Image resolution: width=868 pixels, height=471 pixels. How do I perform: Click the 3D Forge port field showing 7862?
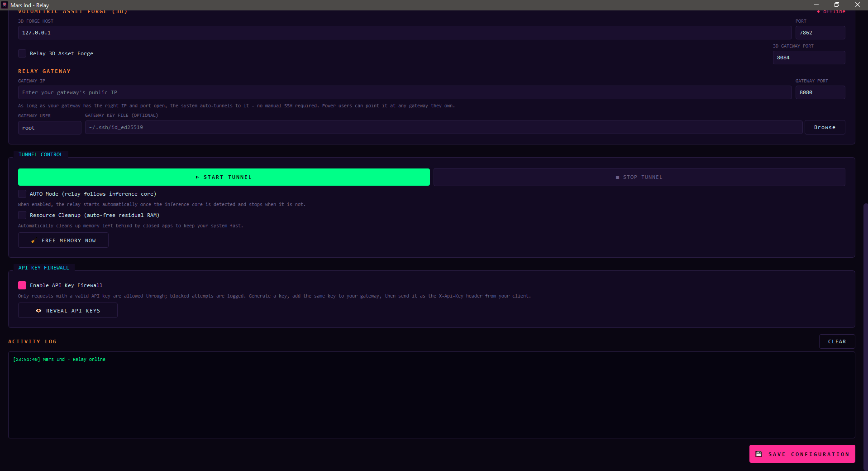point(820,33)
